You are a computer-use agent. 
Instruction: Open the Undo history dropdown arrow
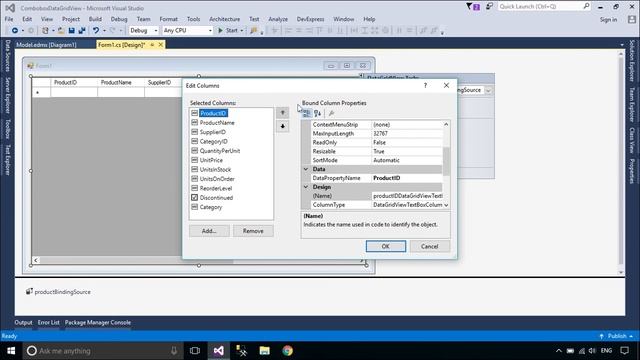point(104,31)
